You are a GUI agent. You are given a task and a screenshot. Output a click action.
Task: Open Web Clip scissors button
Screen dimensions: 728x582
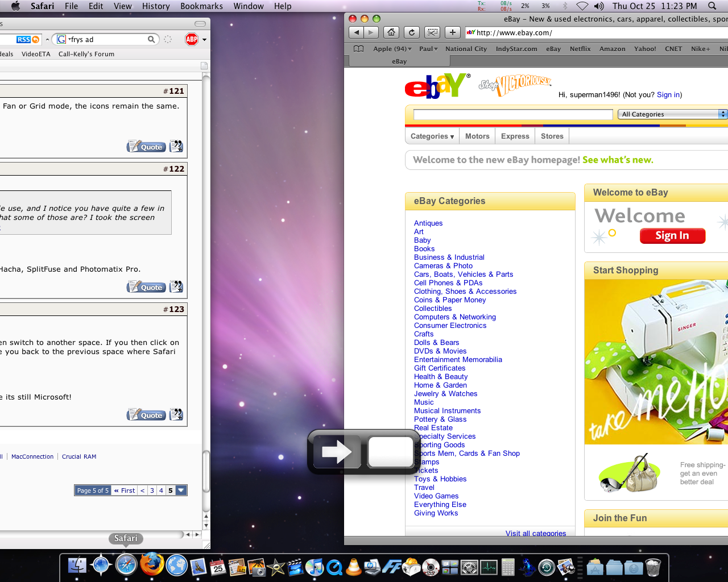point(432,32)
